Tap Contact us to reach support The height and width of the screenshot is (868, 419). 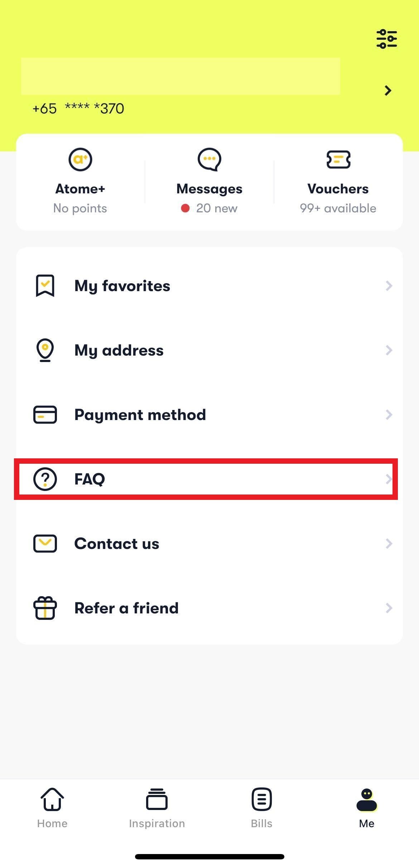(116, 544)
